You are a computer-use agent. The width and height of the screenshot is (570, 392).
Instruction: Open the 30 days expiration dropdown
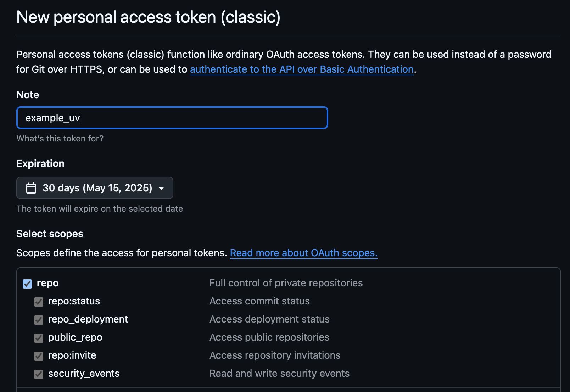coord(95,188)
